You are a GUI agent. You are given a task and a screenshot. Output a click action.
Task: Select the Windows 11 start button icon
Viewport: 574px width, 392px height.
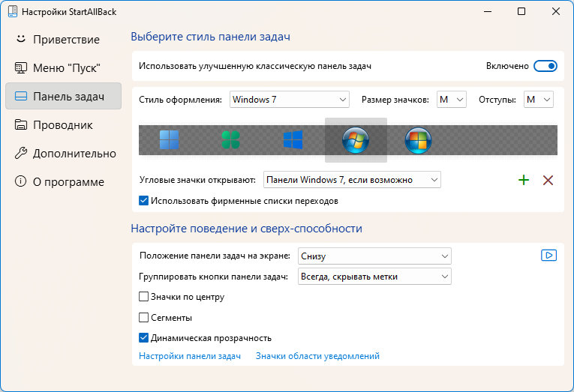pos(169,139)
